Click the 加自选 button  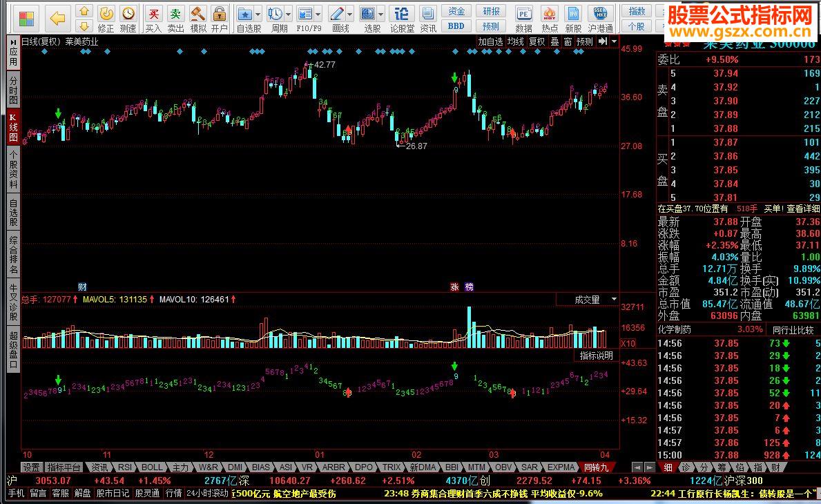coord(490,41)
